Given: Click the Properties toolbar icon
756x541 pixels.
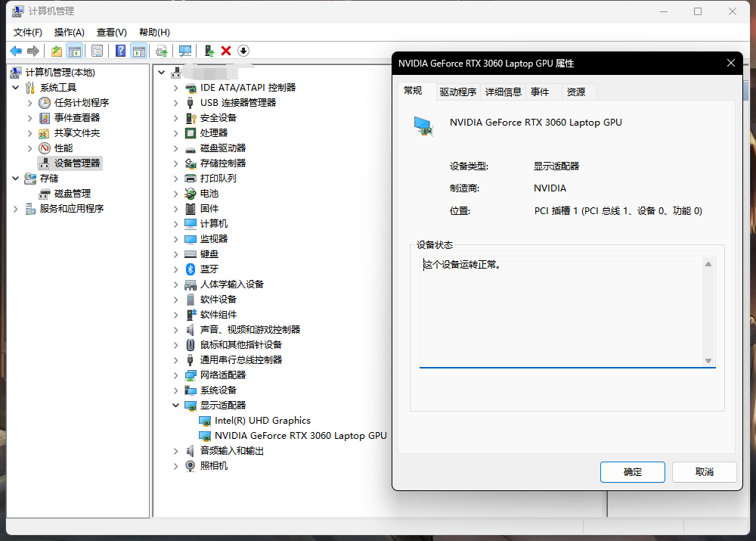Looking at the screenshot, I should point(97,51).
